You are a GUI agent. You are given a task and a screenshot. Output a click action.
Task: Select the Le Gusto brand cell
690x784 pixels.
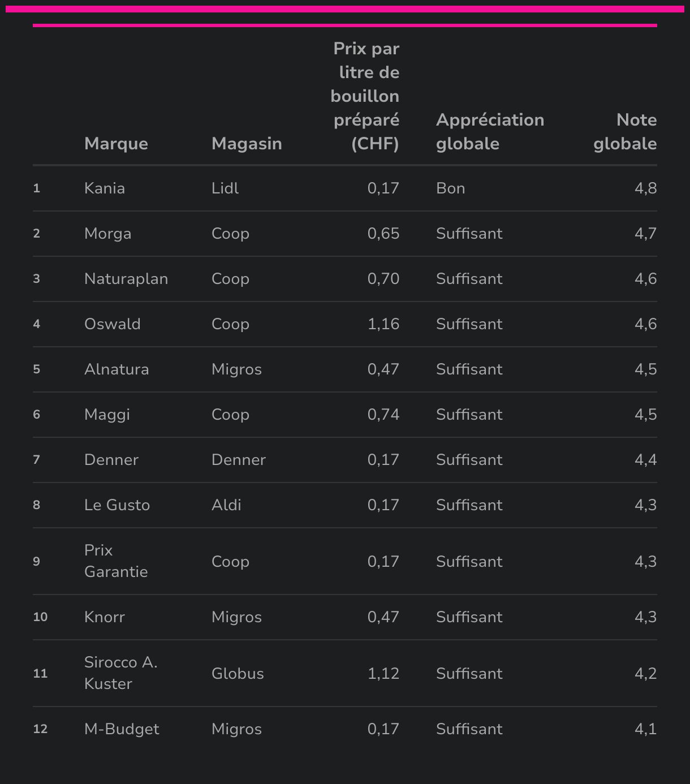(x=117, y=505)
